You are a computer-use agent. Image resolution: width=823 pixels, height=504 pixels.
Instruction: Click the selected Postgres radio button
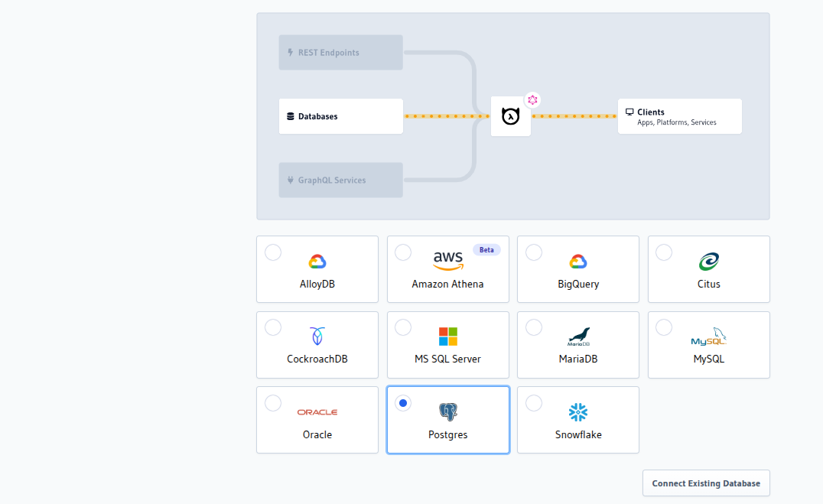pyautogui.click(x=403, y=403)
